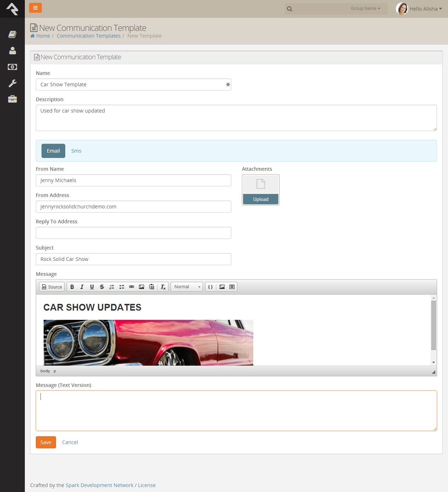
Task: Insert a numbered list in message
Action: point(112,287)
